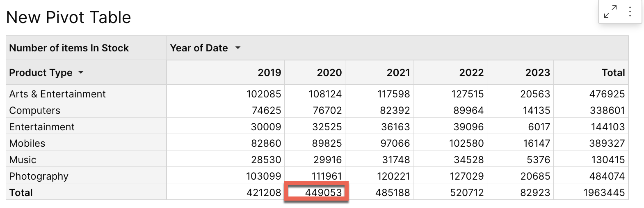Select the Computers row label
Image resolution: width=644 pixels, height=208 pixels.
(x=35, y=111)
